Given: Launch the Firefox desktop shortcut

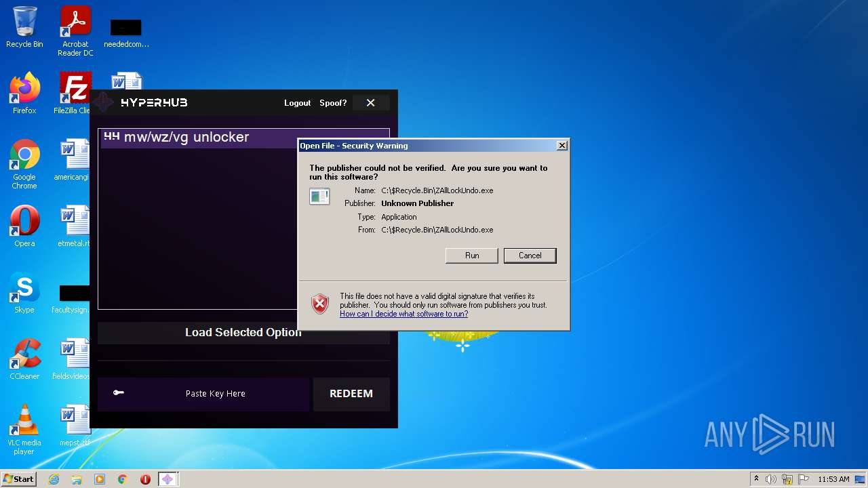Looking at the screenshot, I should [24, 94].
